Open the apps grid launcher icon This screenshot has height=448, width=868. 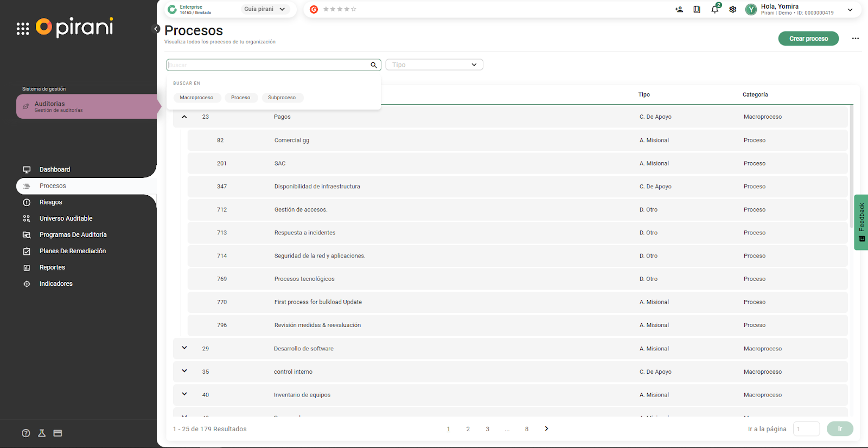coord(23,29)
